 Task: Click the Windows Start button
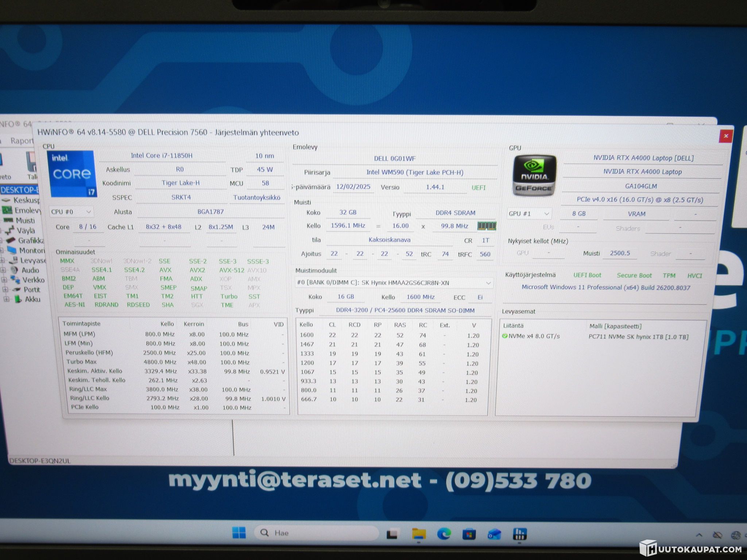pyautogui.click(x=239, y=533)
